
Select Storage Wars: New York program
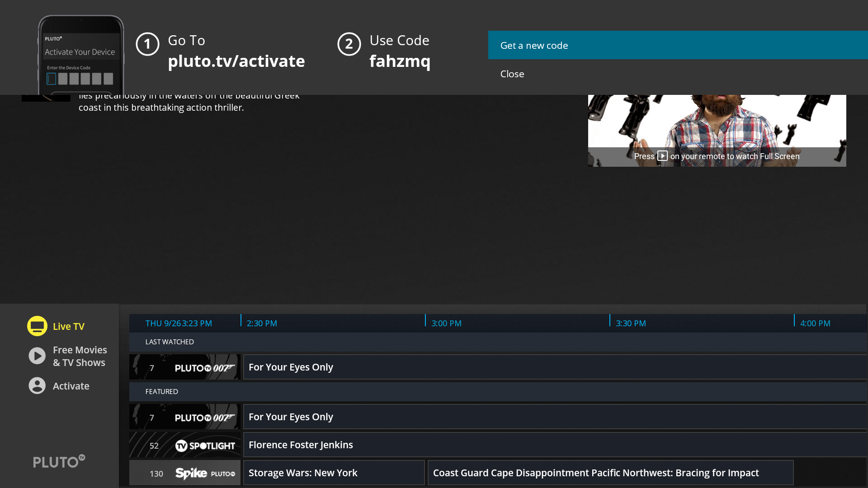334,473
